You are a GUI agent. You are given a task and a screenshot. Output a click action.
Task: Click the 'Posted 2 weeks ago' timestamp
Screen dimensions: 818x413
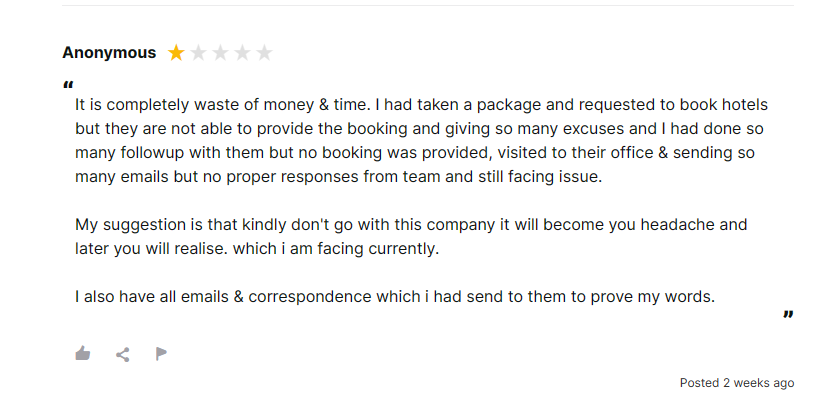click(x=737, y=383)
